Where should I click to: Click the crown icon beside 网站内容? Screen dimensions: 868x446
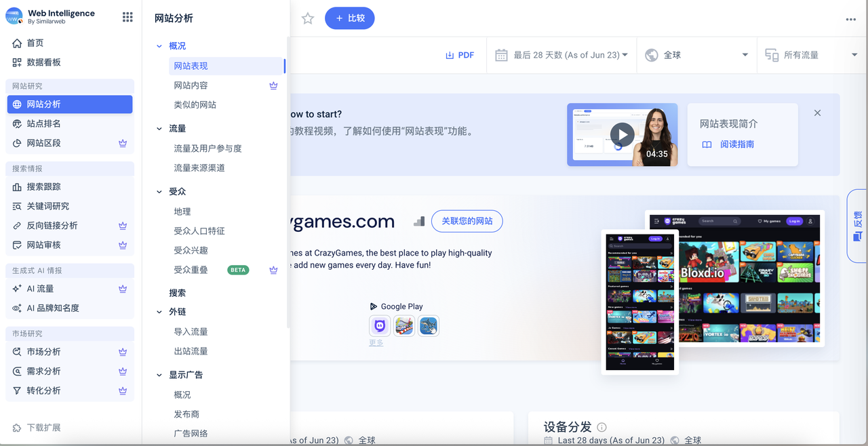tap(273, 85)
